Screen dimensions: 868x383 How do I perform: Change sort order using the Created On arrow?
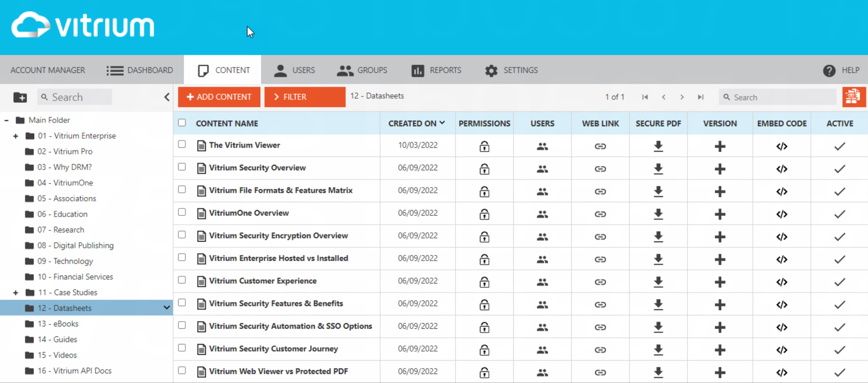coord(443,123)
